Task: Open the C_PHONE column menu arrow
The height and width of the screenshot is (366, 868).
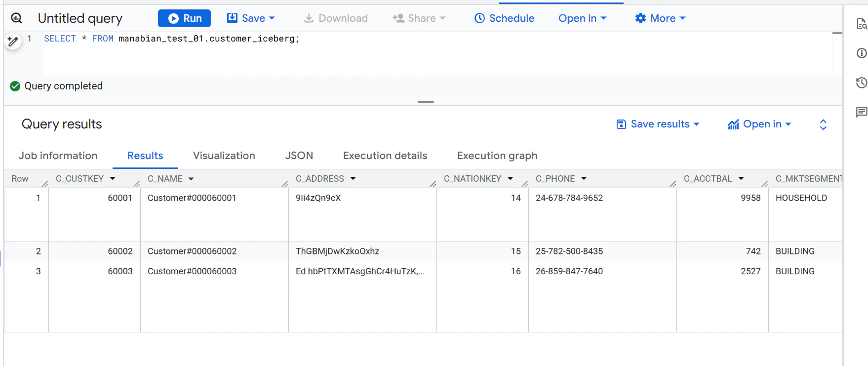Action: click(584, 179)
